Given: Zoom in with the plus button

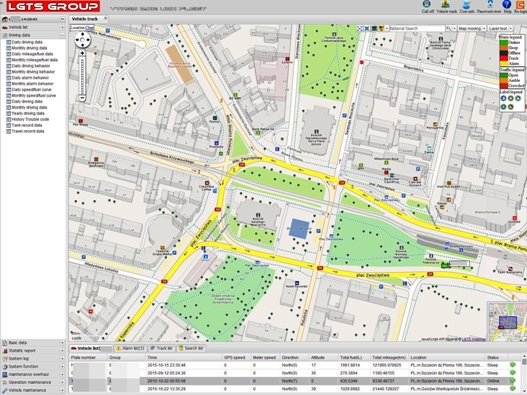Looking at the screenshot, I should click(82, 53).
